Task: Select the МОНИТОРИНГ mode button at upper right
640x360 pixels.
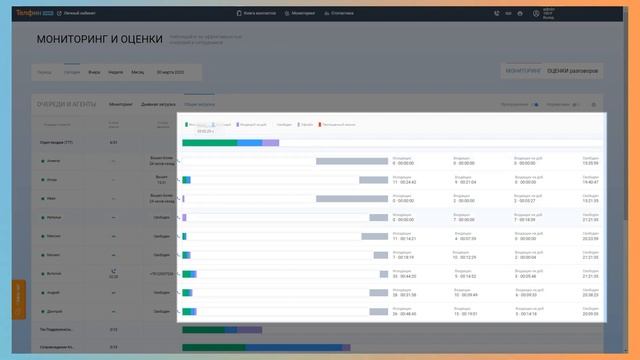Action: point(523,71)
